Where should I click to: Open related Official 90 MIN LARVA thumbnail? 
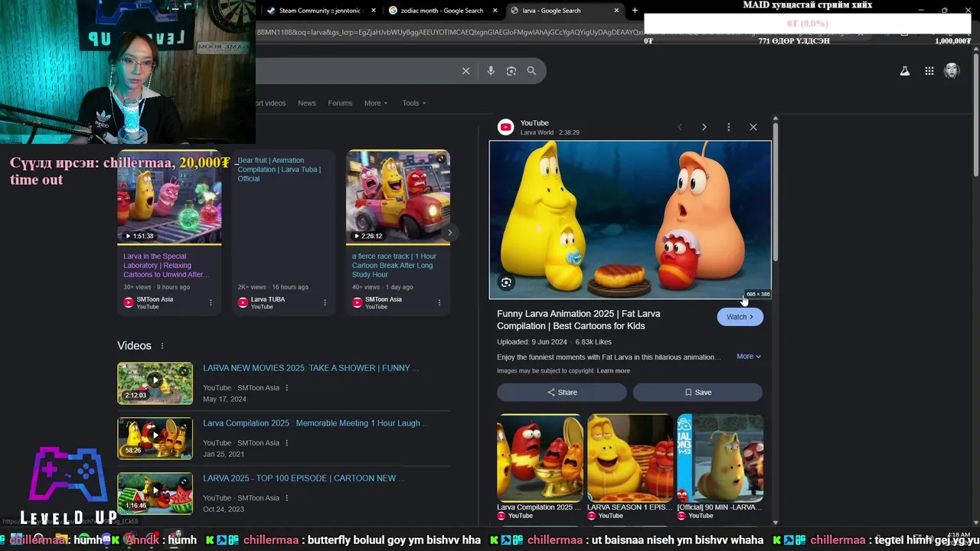(720, 458)
